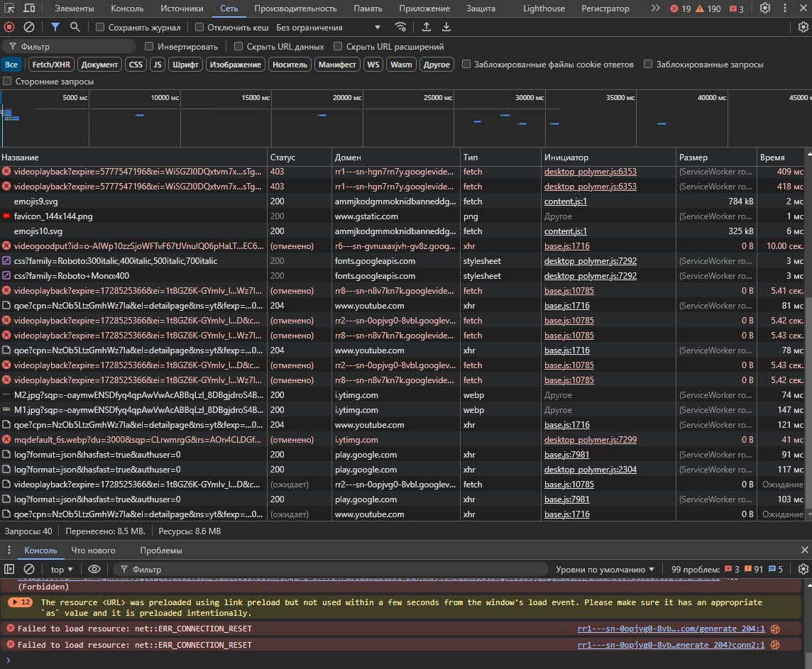
Task: Clear the console output
Action: tap(29, 569)
